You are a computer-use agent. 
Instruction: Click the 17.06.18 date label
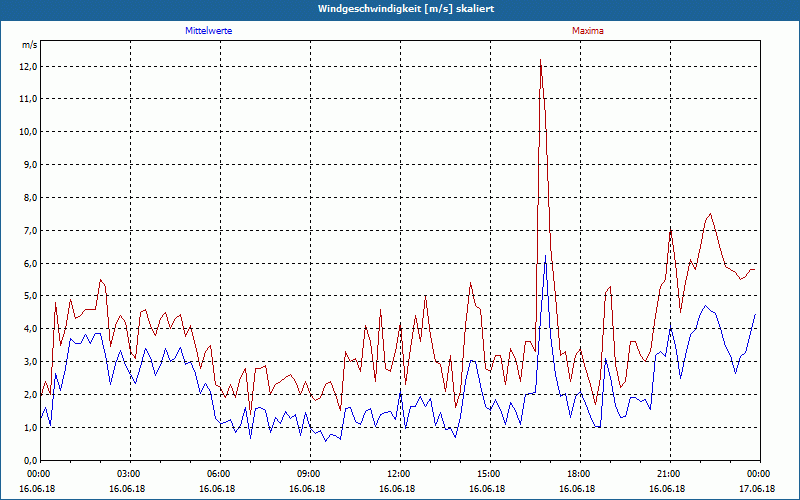pos(757,489)
